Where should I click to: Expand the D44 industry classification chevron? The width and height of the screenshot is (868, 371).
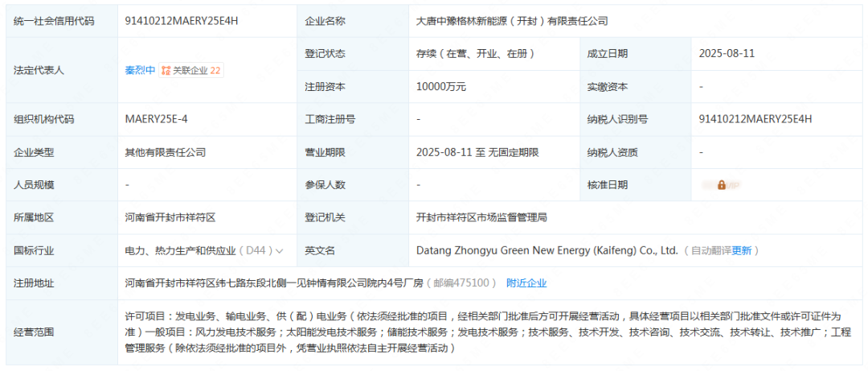[280, 251]
